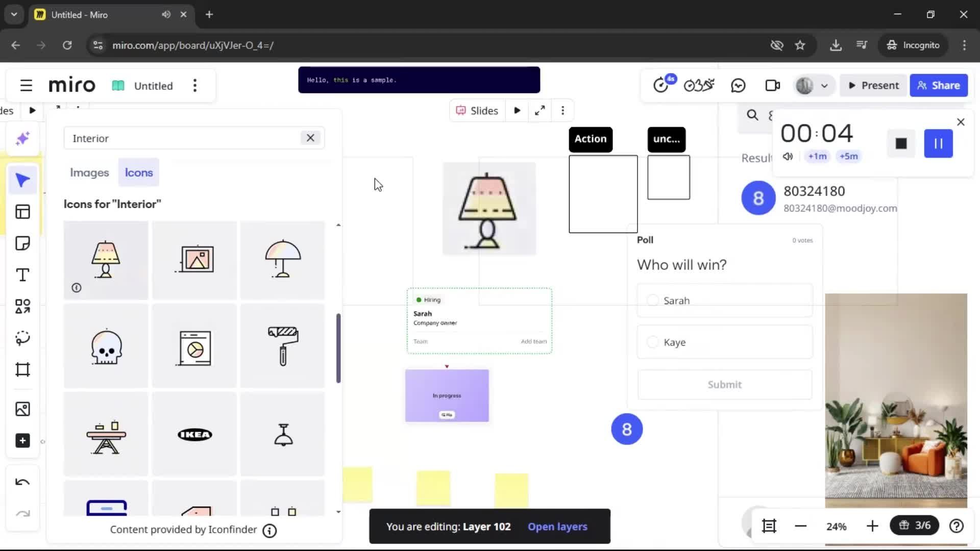Image resolution: width=980 pixels, height=551 pixels.
Task: Add one minute to timer
Action: click(817, 156)
